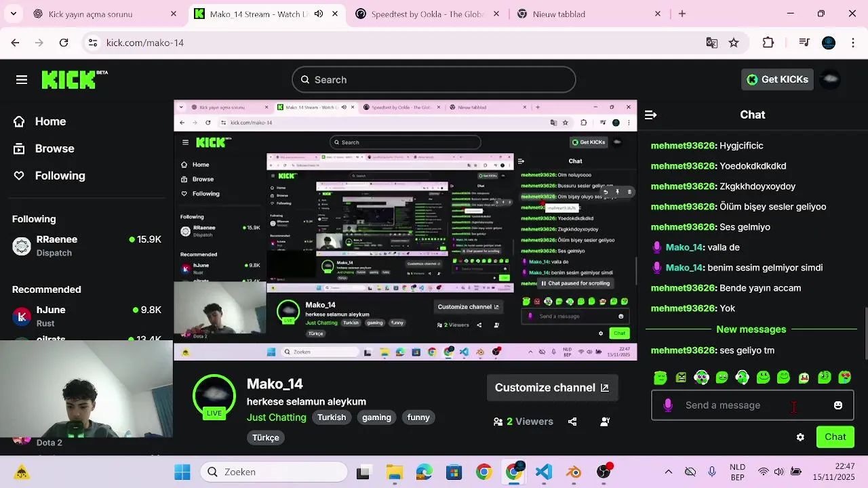Viewport: 868px width, 488px height.
Task: Open the hamburger sidebar menu
Action: point(22,80)
